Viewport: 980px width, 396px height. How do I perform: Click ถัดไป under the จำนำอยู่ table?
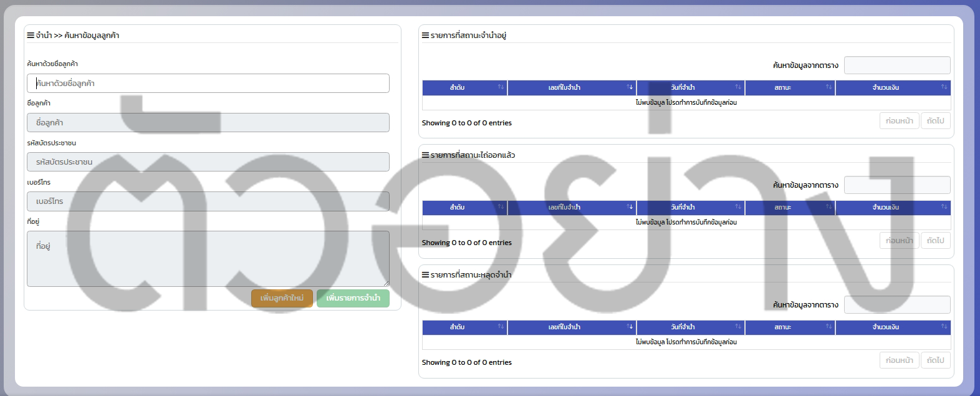point(935,121)
